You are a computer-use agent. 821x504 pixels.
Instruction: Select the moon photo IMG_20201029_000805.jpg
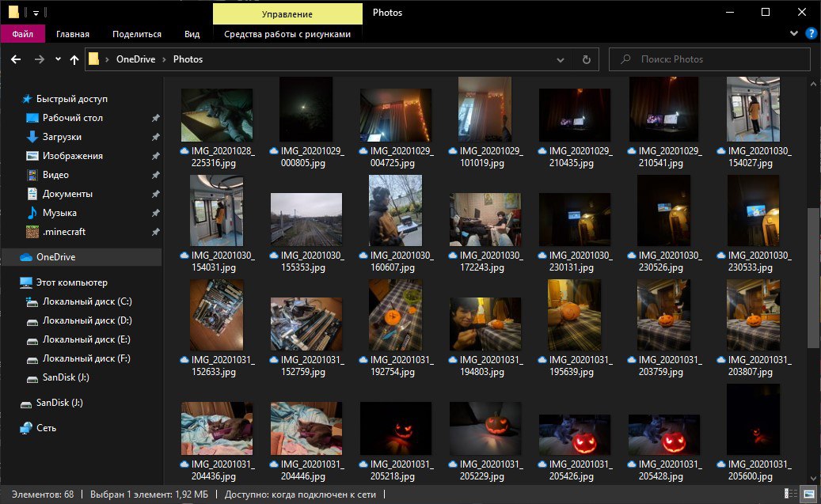tap(306, 109)
